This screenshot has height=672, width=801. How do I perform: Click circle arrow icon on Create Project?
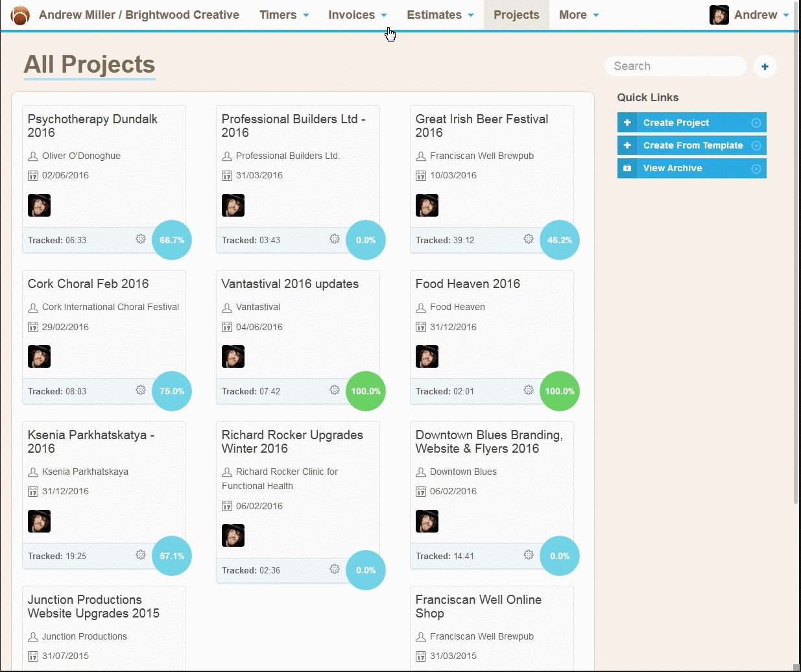click(x=756, y=123)
